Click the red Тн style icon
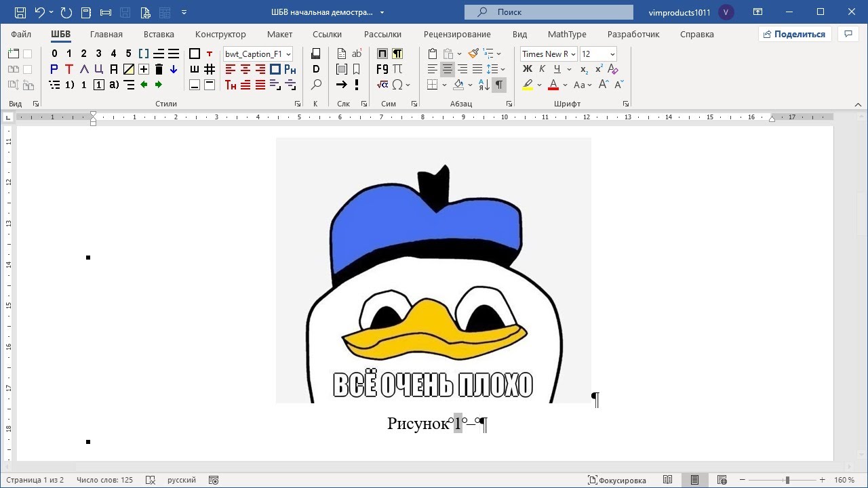The width and height of the screenshot is (868, 488). pyautogui.click(x=231, y=85)
